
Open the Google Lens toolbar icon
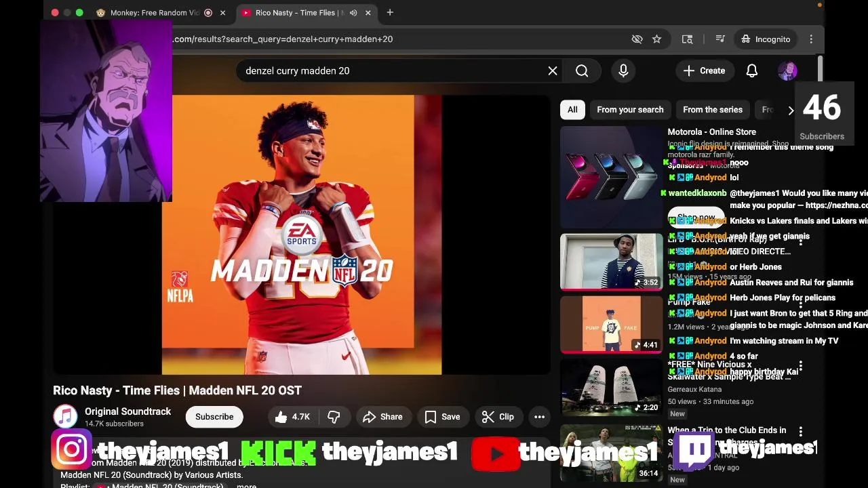click(687, 39)
